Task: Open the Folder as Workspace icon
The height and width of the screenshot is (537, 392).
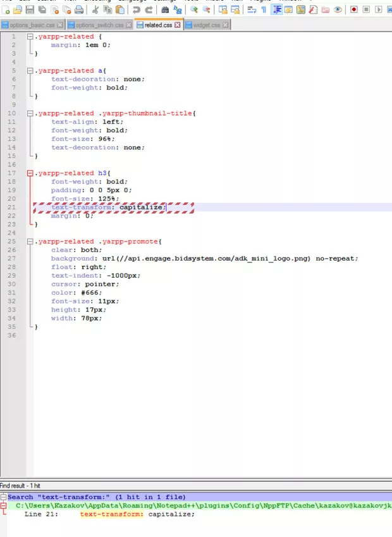Action: (x=325, y=9)
